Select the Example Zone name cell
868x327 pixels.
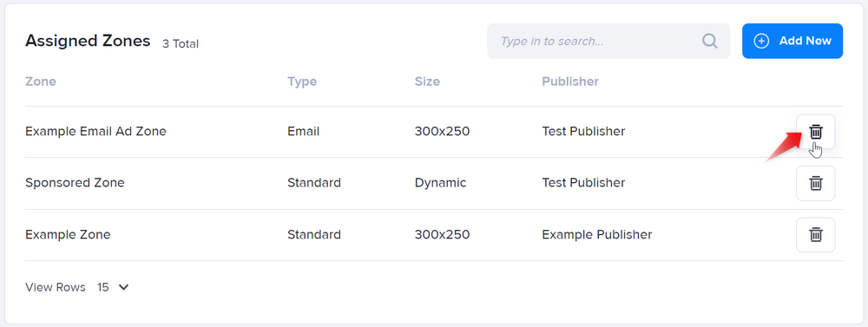pos(68,234)
